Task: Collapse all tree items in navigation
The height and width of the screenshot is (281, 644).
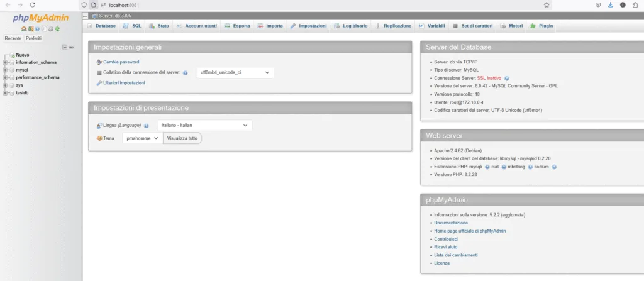Action: [x=64, y=47]
